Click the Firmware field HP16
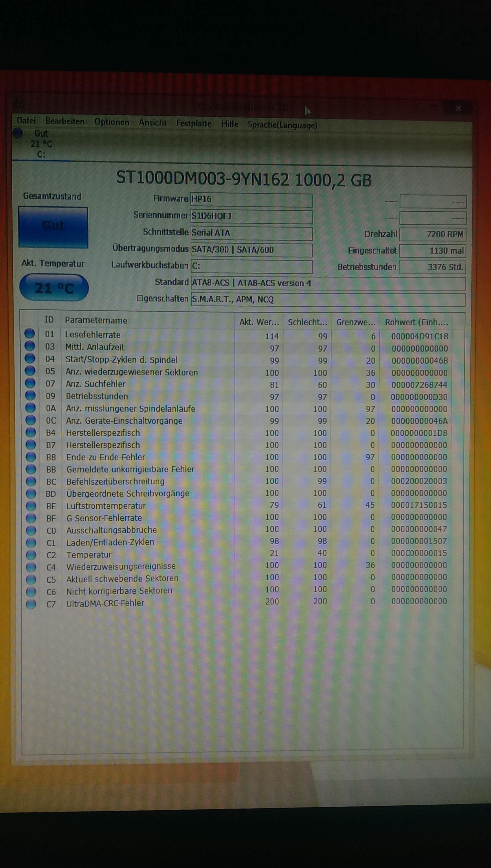Viewport: 491px width, 868px height. [251, 200]
